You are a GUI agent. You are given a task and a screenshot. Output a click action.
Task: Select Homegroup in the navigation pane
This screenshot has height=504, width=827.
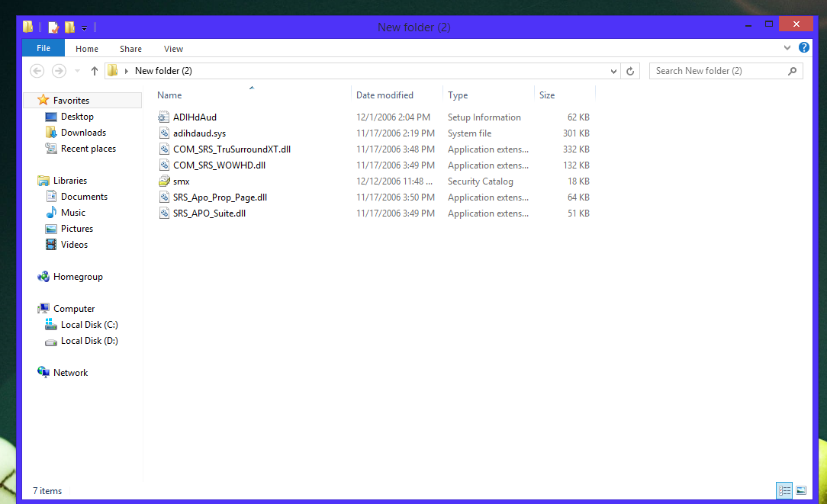point(78,277)
